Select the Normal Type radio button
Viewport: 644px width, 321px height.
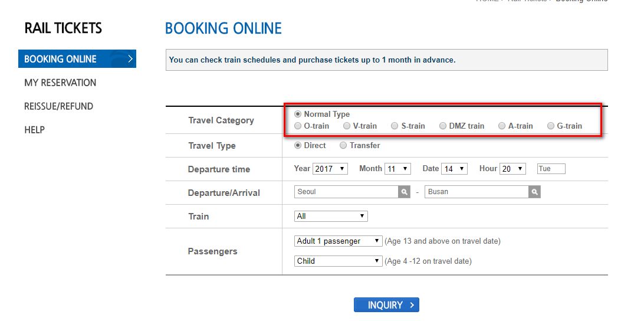[x=298, y=114]
